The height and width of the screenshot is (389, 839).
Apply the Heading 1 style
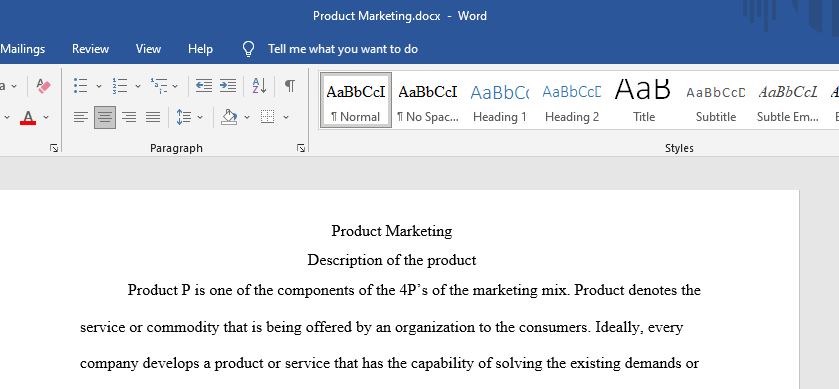coord(500,101)
